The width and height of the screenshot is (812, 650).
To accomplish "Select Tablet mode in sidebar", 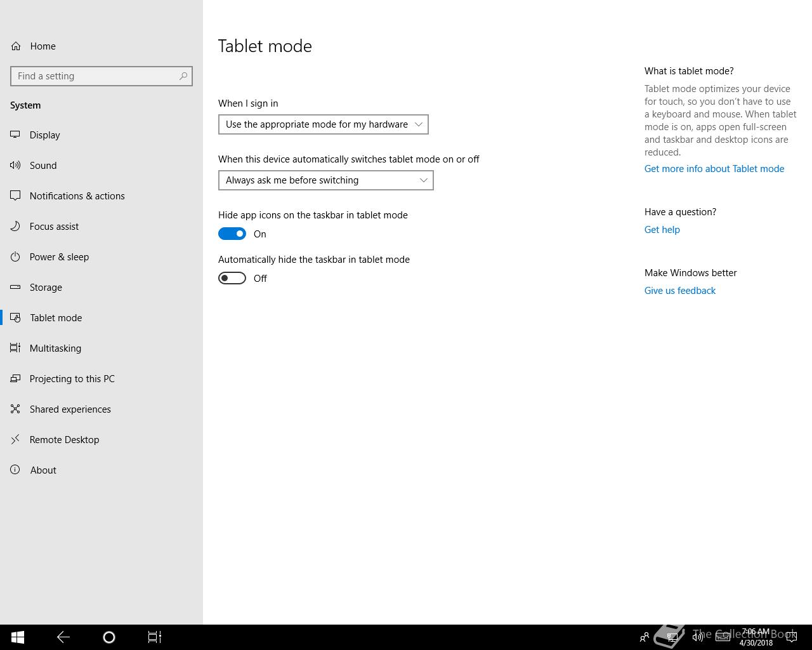I will (x=101, y=317).
